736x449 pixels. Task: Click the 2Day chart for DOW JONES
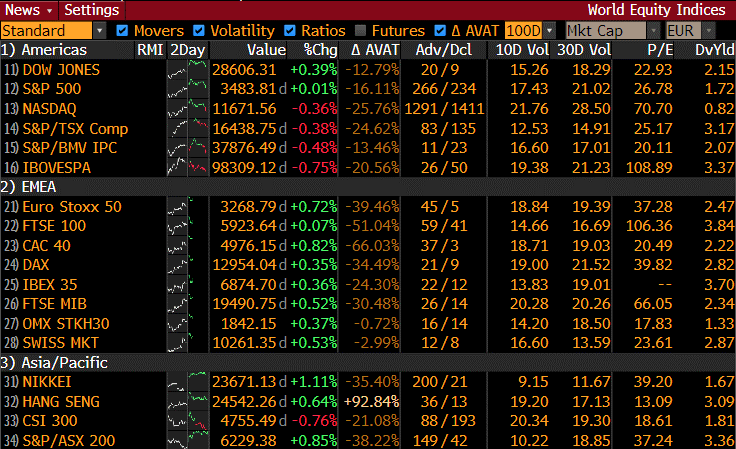coord(187,69)
